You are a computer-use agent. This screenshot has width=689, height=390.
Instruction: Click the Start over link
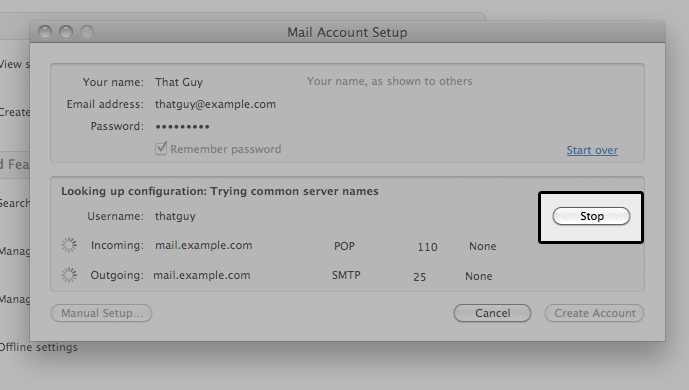click(x=592, y=150)
